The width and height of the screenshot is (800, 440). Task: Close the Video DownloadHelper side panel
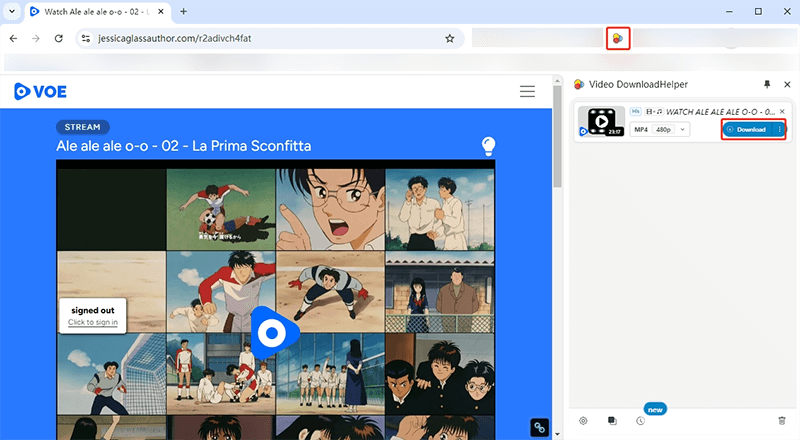click(x=787, y=84)
